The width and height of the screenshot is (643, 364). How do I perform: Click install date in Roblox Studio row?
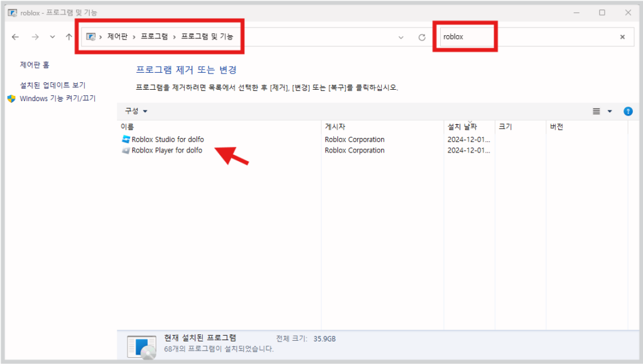click(x=468, y=139)
